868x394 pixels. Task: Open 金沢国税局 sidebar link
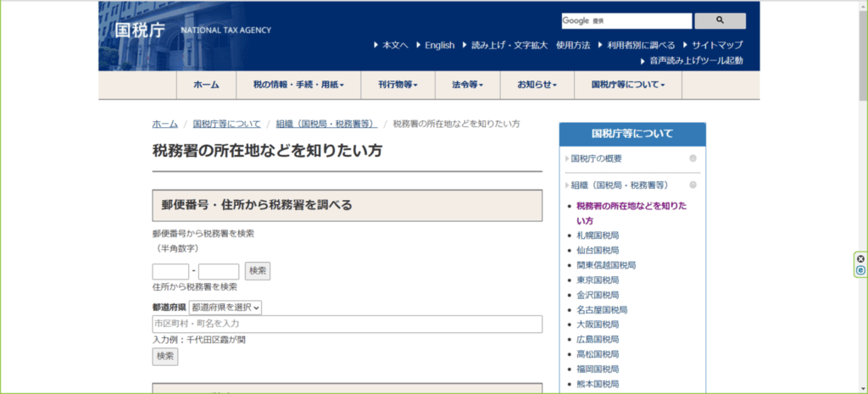(598, 295)
